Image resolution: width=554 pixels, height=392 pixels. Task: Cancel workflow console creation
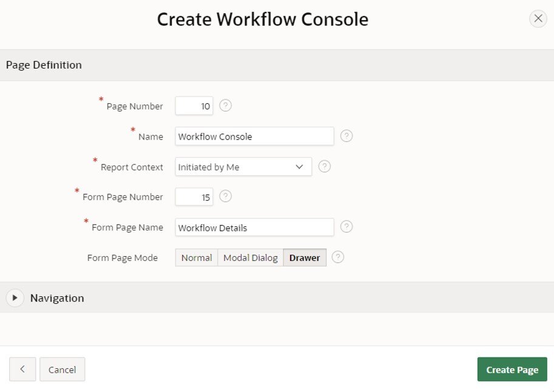click(x=62, y=369)
